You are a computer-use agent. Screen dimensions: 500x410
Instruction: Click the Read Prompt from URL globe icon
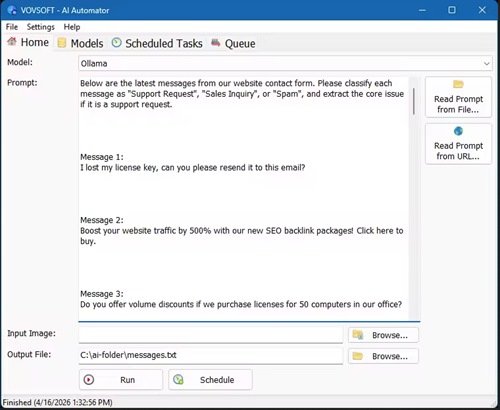458,131
